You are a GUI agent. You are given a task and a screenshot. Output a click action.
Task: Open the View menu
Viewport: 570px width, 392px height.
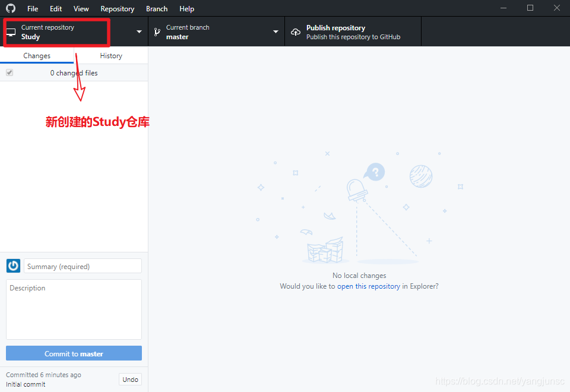(x=81, y=9)
